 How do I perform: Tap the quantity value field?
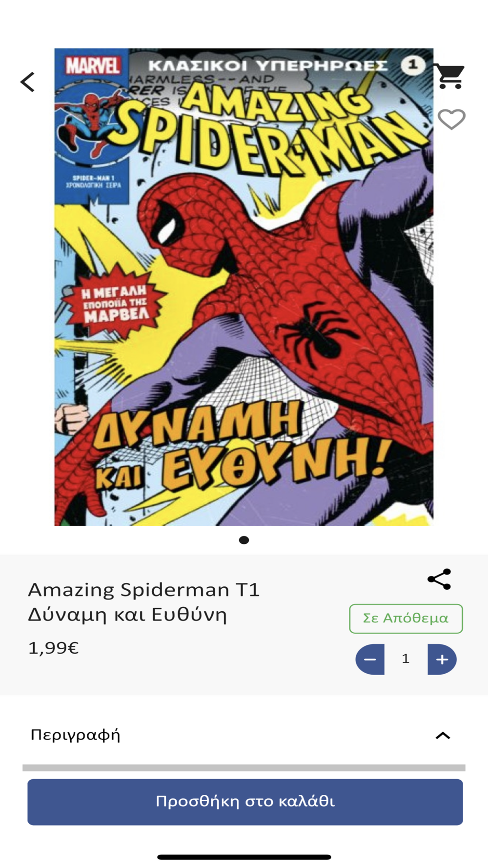click(406, 659)
